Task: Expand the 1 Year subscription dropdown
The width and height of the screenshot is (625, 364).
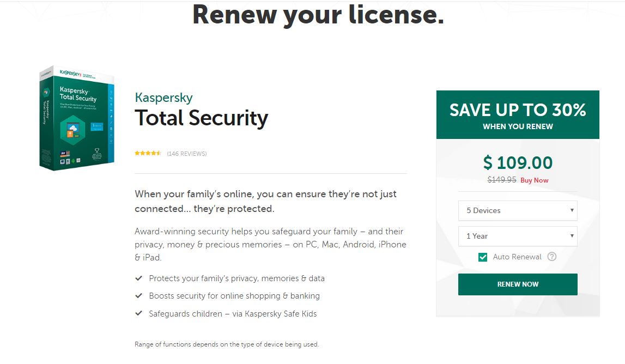Action: click(x=518, y=236)
